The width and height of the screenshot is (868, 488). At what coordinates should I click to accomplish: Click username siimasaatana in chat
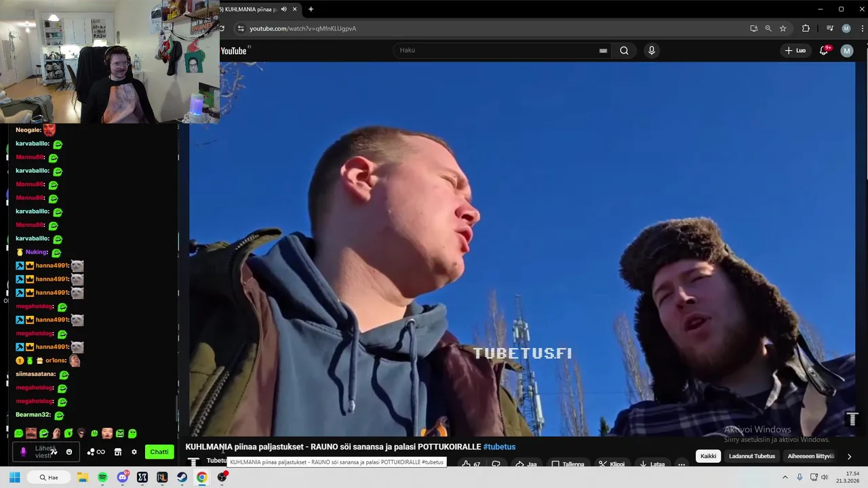click(x=36, y=374)
